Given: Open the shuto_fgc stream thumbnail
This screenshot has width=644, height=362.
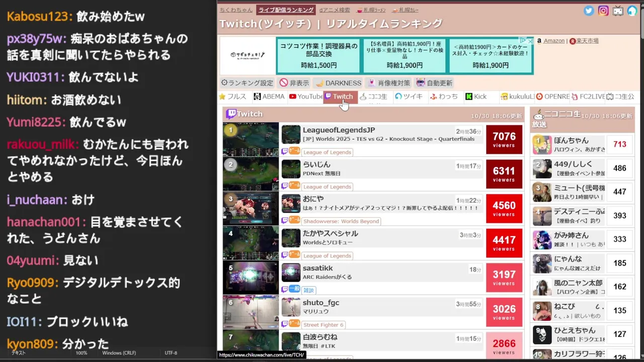Looking at the screenshot, I should tap(251, 312).
